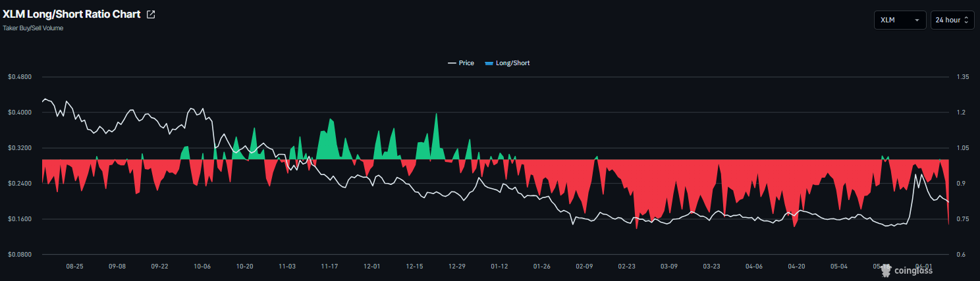The width and height of the screenshot is (980, 281).
Task: Click the up-down arrows on 24 hour selector
Action: tap(966, 20)
